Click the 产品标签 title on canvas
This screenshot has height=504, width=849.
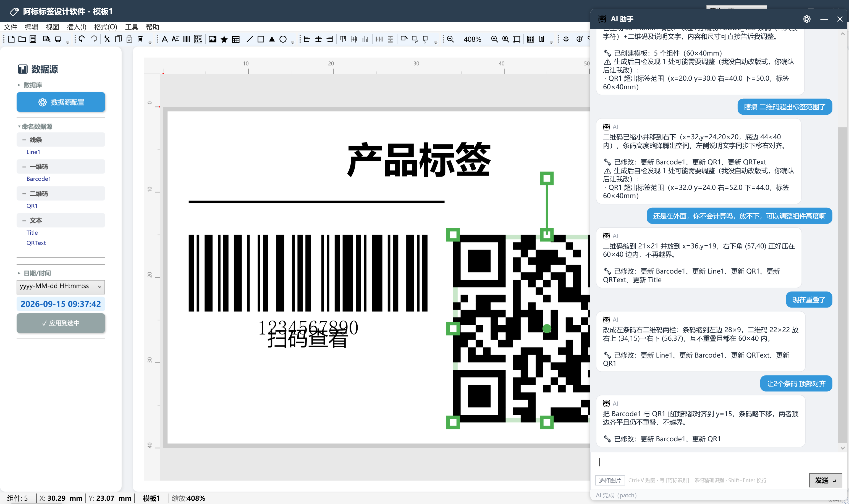tap(419, 160)
